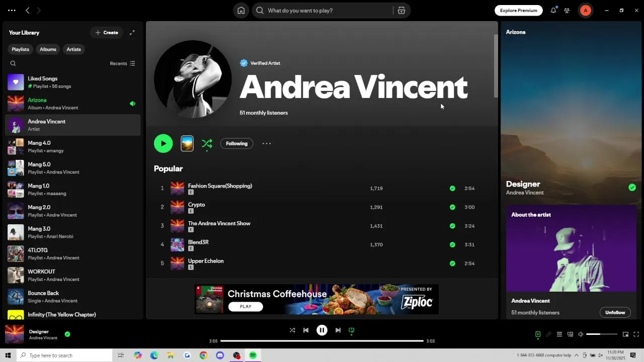Image resolution: width=644 pixels, height=362 pixels.
Task: Open more options for Andrea Vincent
Action: [267, 143]
